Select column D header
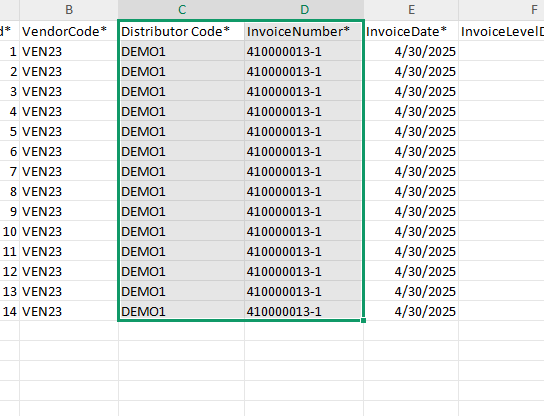 tap(304, 10)
